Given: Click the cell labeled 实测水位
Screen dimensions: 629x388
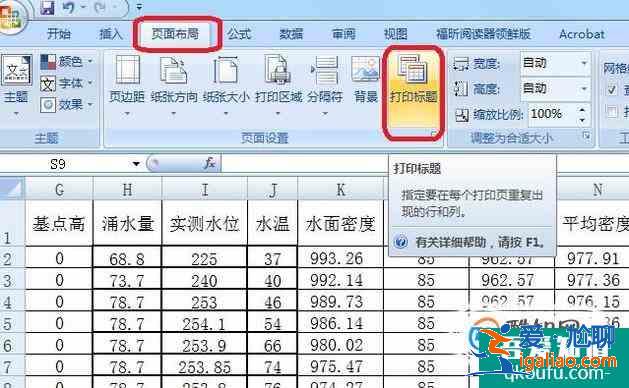Looking at the screenshot, I should click(205, 223).
